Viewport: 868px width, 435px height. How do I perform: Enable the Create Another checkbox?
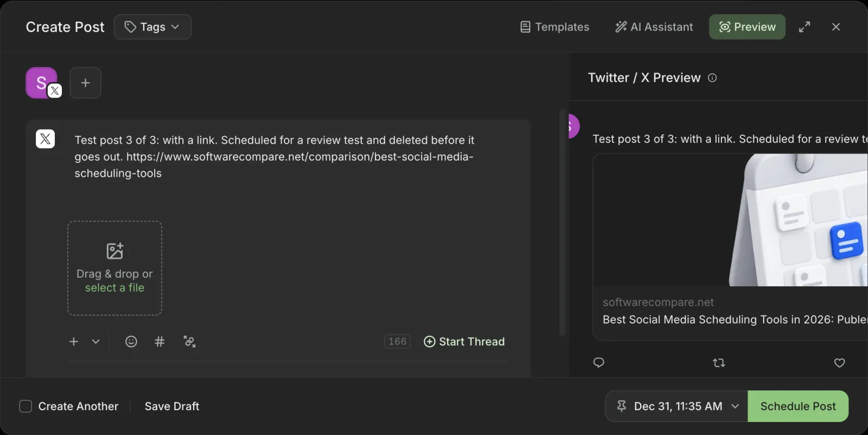pyautogui.click(x=25, y=406)
